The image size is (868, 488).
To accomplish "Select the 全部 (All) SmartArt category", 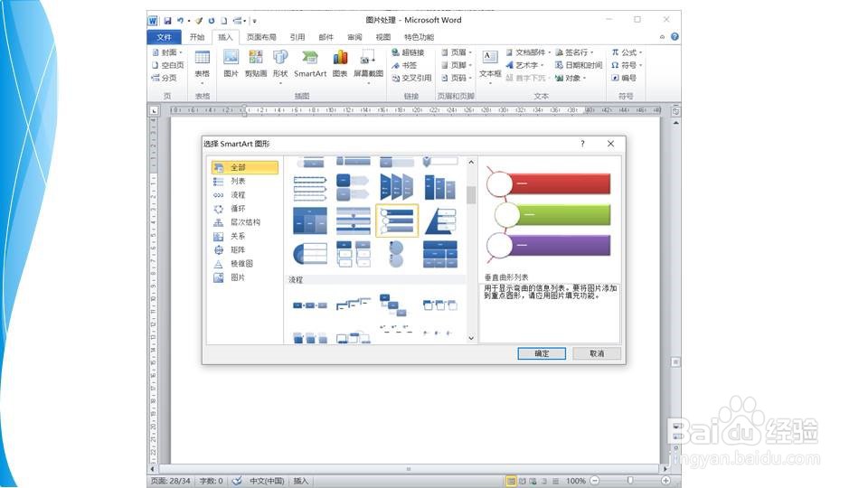I will pos(245,167).
